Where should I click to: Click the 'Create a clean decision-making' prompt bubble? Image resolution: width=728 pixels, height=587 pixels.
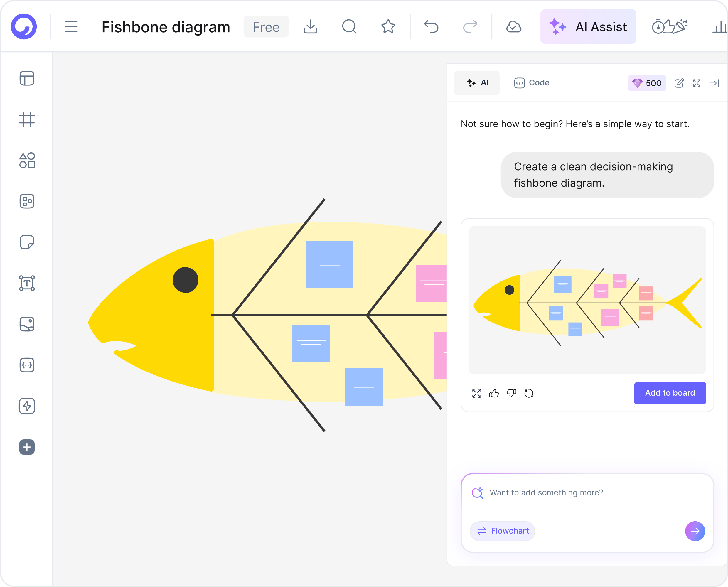pyautogui.click(x=607, y=175)
